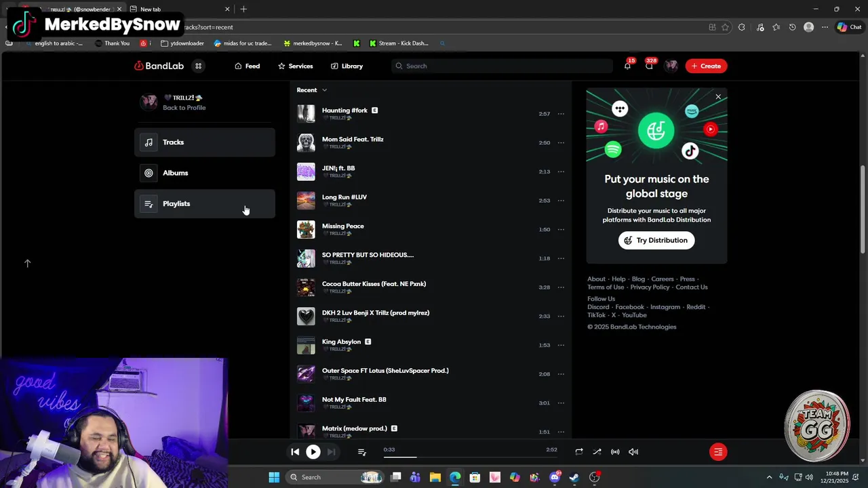Open the BandLab apps grid icon
This screenshot has height=488, width=868.
coord(198,66)
